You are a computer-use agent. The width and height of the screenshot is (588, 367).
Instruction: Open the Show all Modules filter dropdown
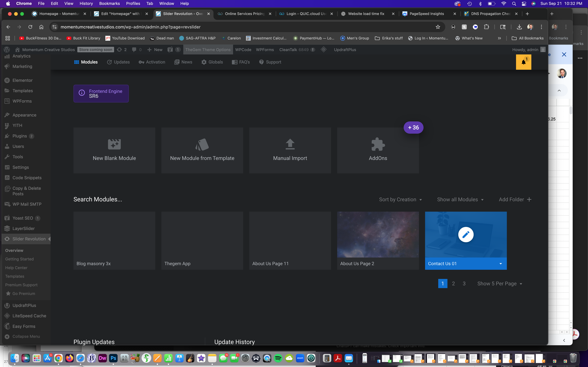tap(460, 200)
